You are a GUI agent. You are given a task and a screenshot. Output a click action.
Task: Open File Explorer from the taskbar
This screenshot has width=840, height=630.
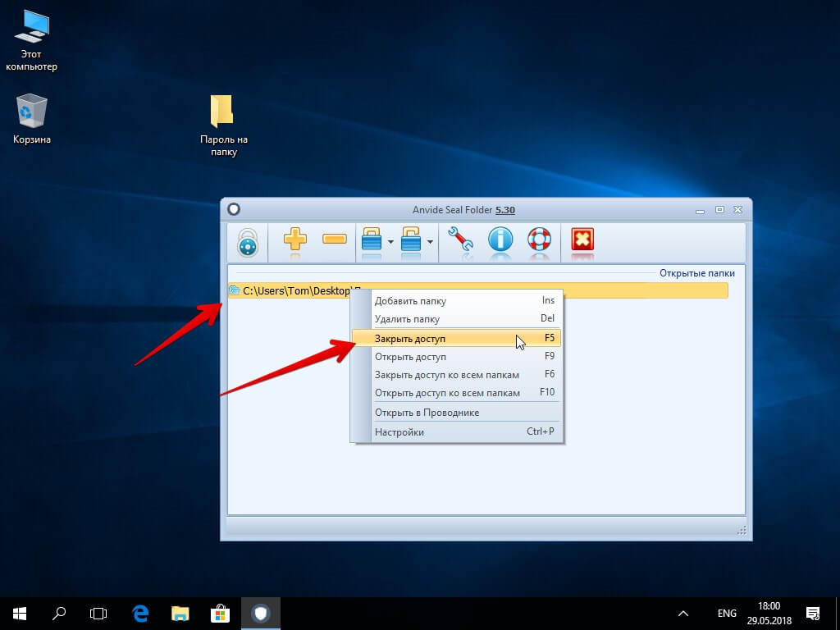coord(180,614)
